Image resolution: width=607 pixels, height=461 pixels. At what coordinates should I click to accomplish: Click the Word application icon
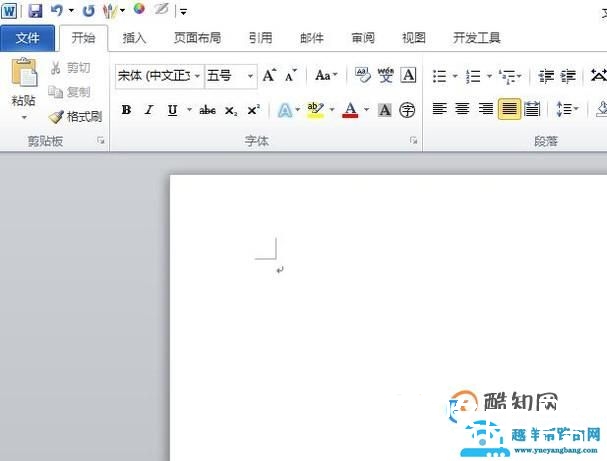coord(9,11)
